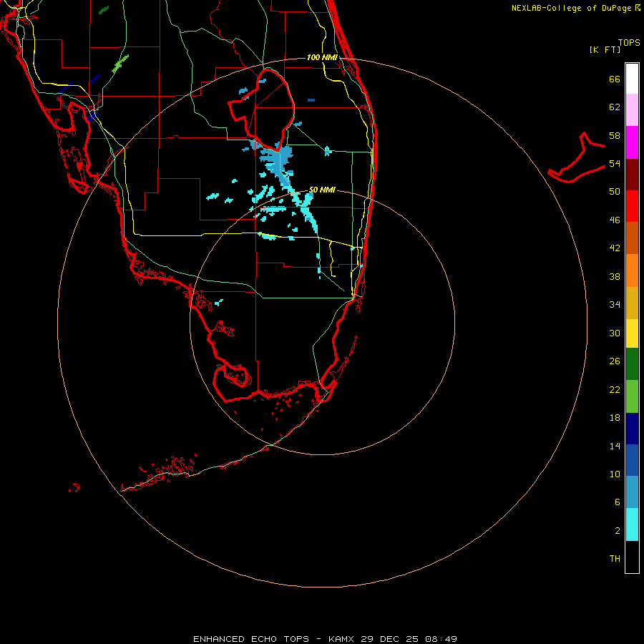The width and height of the screenshot is (644, 644).
Task: Click the 'NEXLAB-College of DuPage' credit text
Action: click(572, 8)
